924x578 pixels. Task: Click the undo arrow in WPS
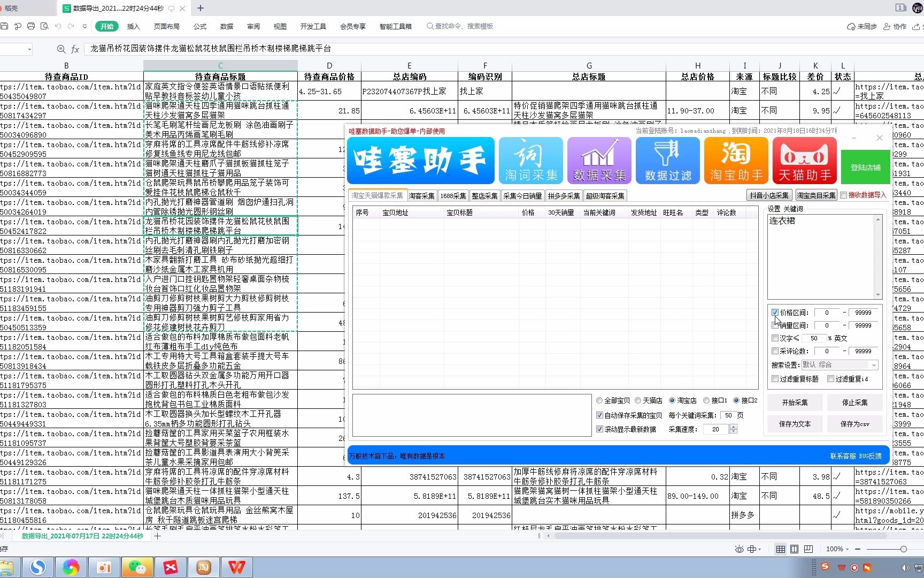click(x=58, y=26)
